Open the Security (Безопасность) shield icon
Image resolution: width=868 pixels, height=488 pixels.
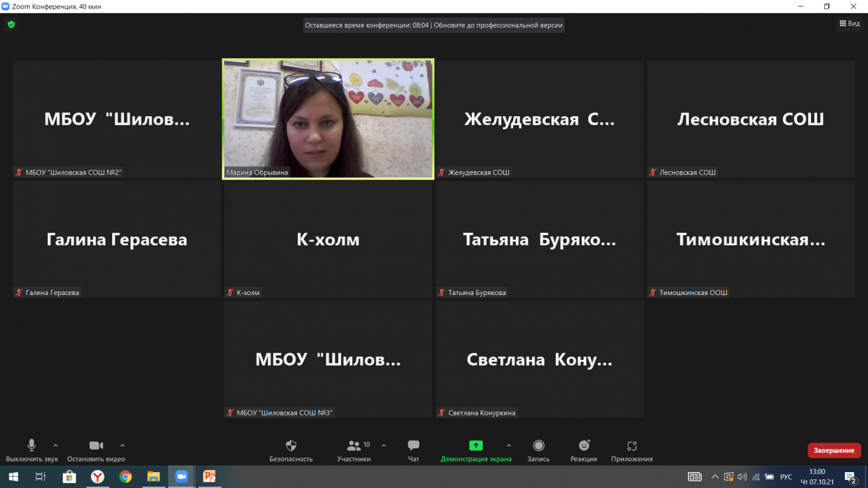pos(290,446)
